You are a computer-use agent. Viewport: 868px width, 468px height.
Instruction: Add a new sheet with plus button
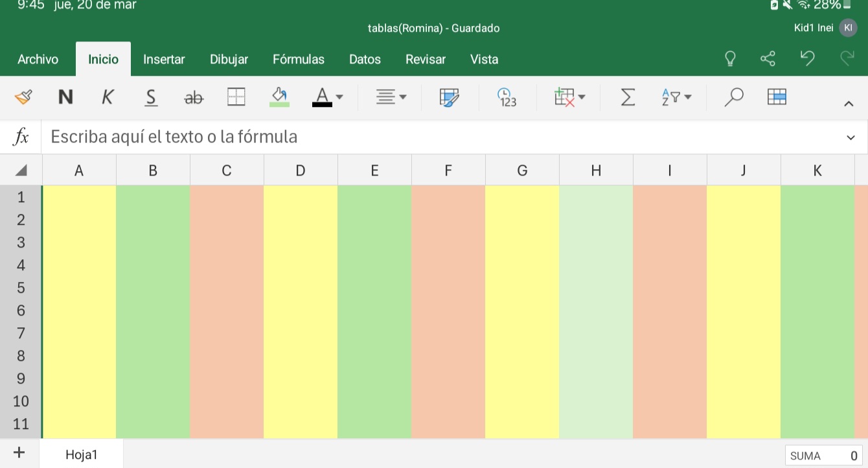pos(19,453)
